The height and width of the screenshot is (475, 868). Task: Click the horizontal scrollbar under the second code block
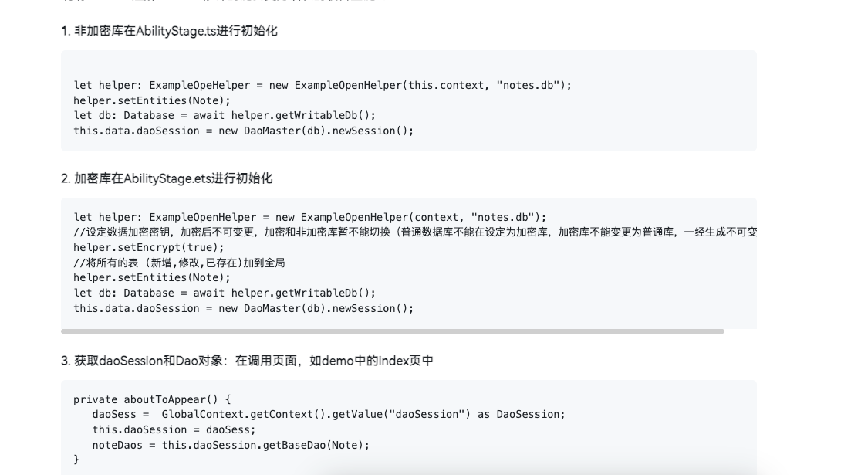(393, 331)
